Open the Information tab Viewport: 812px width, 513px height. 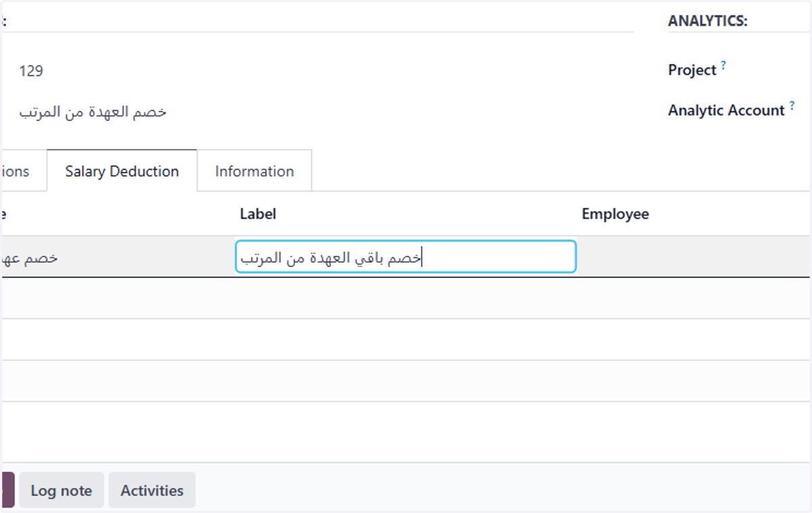[x=254, y=171]
